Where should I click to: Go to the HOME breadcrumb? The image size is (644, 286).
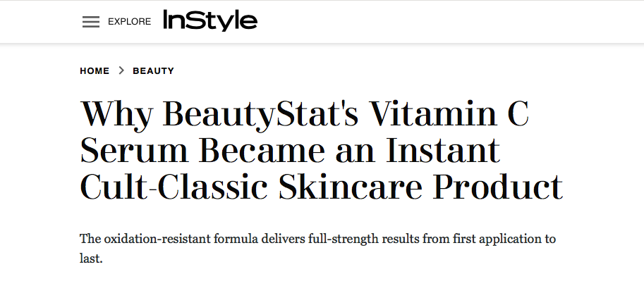(x=95, y=71)
